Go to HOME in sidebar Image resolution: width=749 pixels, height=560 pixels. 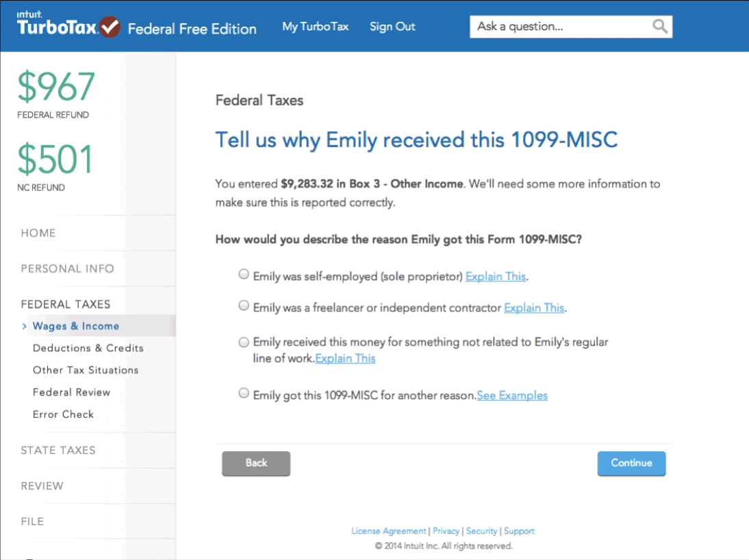38,233
